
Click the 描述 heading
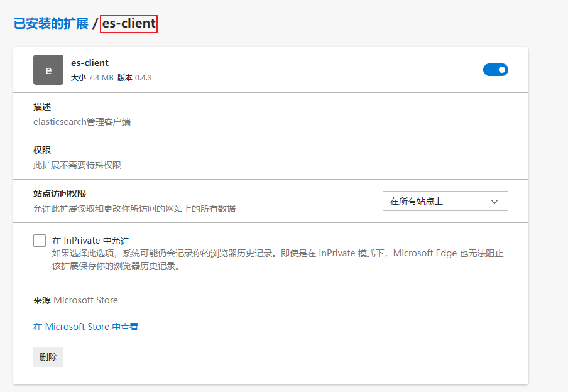pos(42,107)
